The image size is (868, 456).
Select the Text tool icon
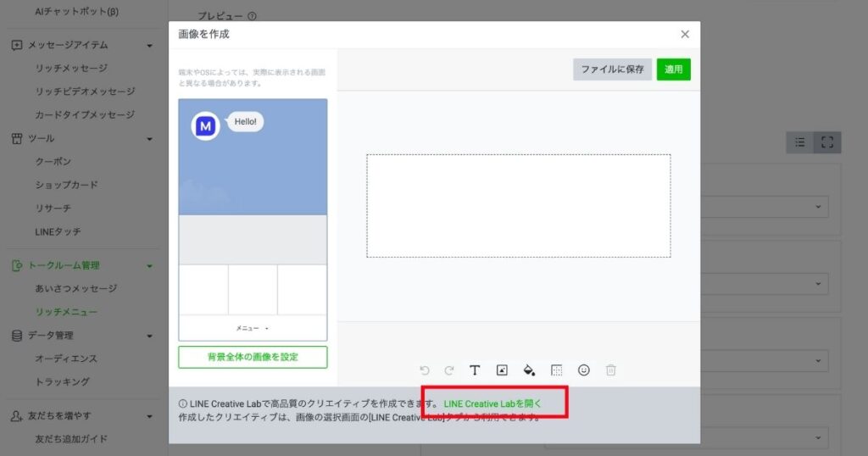tap(475, 370)
